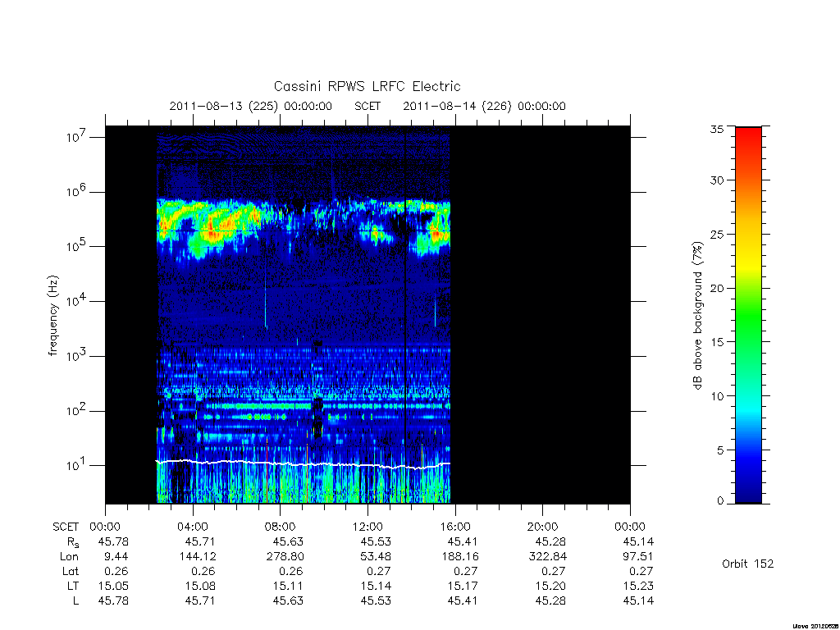The height and width of the screenshot is (630, 840).
Task: Click the 10^7 frequency tick label
Action: click(x=77, y=137)
